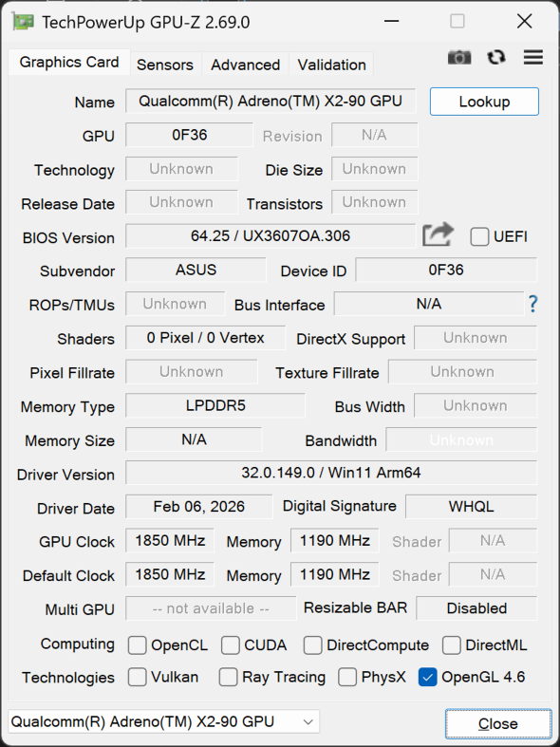Click the Close button at bottom
560x747 pixels.
click(x=498, y=723)
